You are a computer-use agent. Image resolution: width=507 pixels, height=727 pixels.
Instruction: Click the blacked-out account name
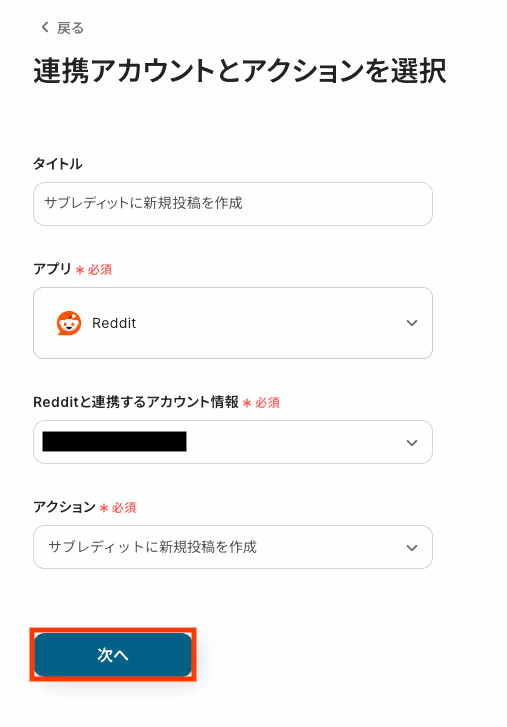coord(114,441)
